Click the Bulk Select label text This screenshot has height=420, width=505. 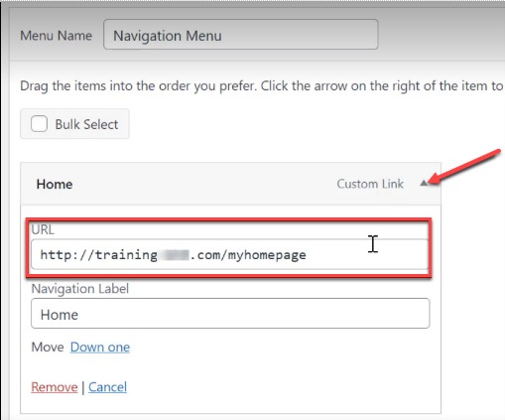point(86,124)
